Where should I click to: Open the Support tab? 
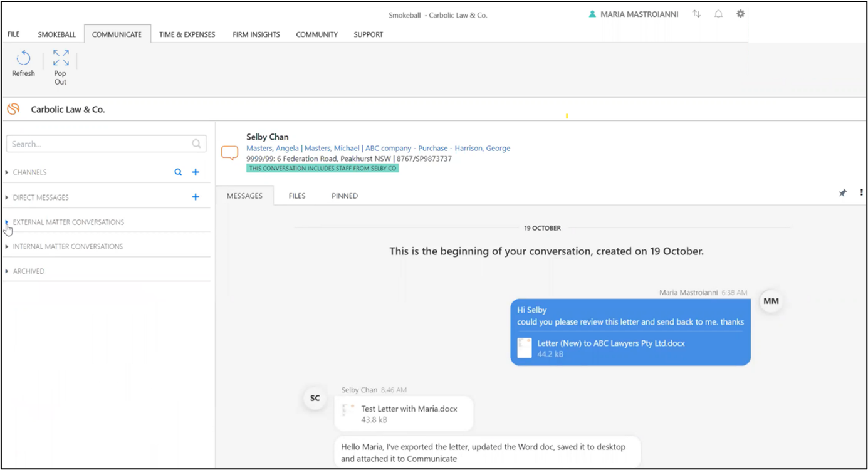coord(369,34)
